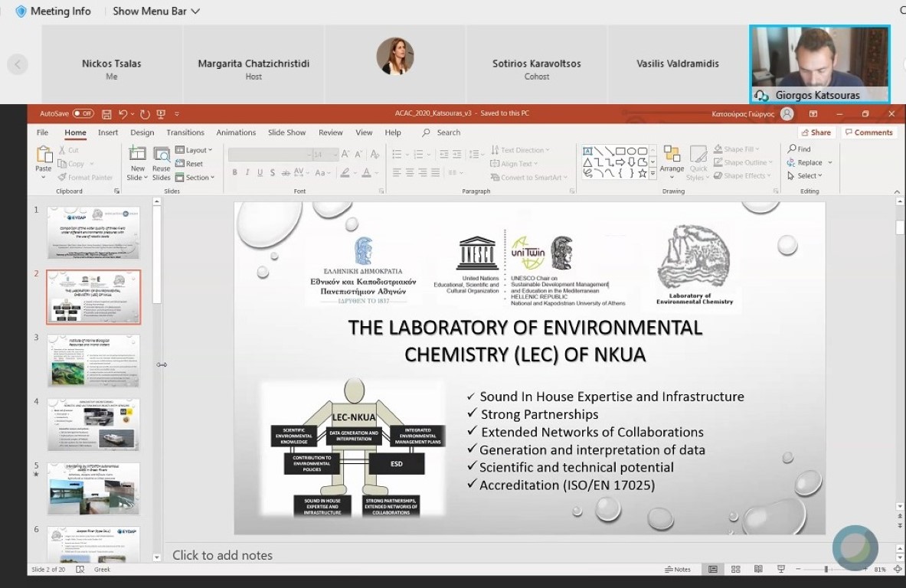Click the Reuse Slides icon

coord(162,163)
